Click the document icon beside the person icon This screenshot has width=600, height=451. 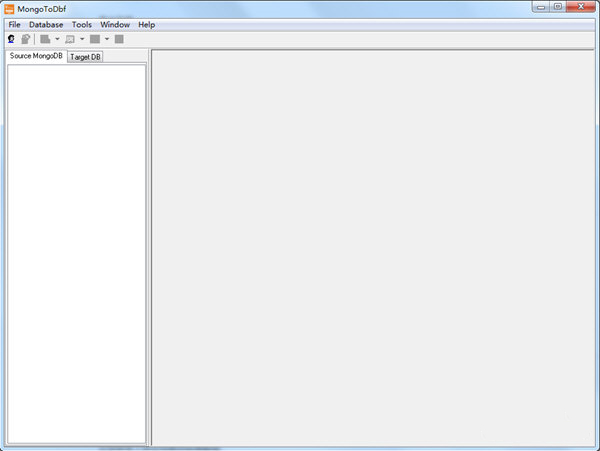click(25, 39)
